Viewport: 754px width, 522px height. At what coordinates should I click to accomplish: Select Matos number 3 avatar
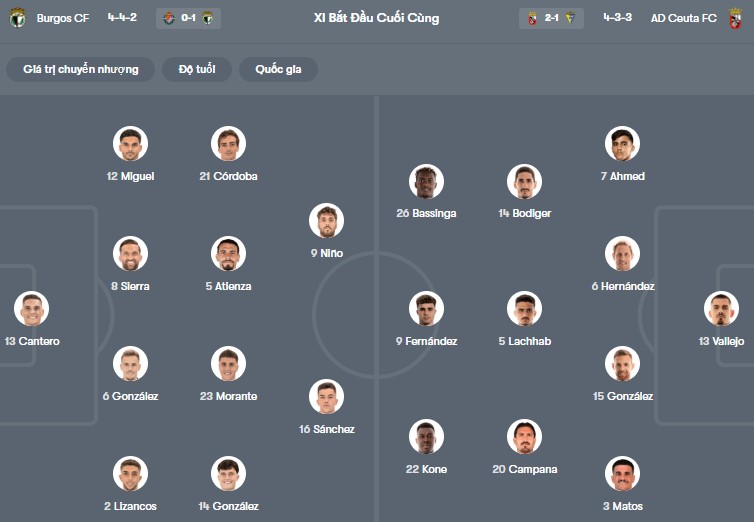(x=622, y=474)
